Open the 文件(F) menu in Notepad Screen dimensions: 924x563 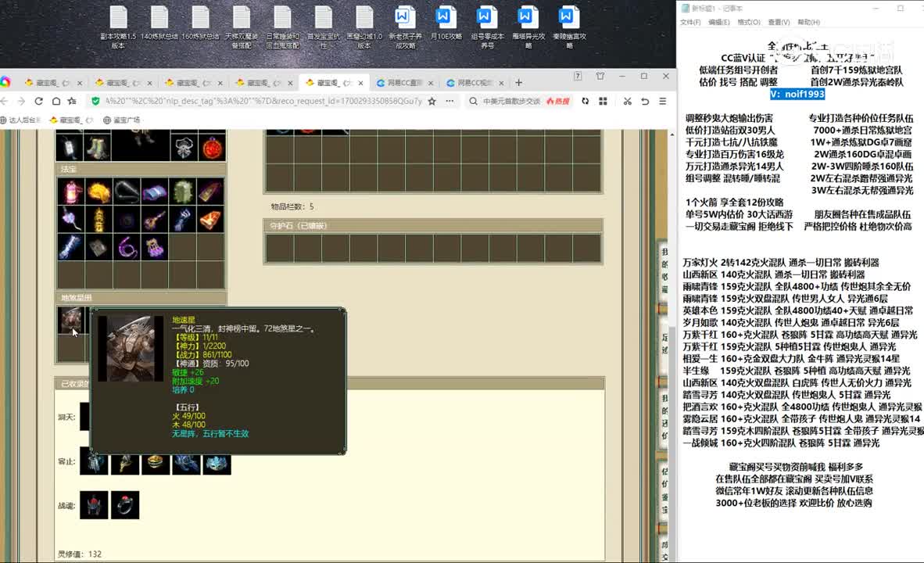[x=690, y=23]
